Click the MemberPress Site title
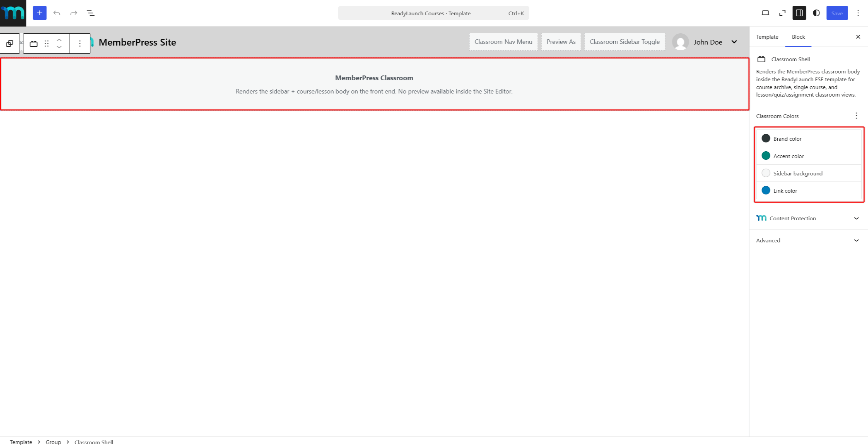 point(137,42)
